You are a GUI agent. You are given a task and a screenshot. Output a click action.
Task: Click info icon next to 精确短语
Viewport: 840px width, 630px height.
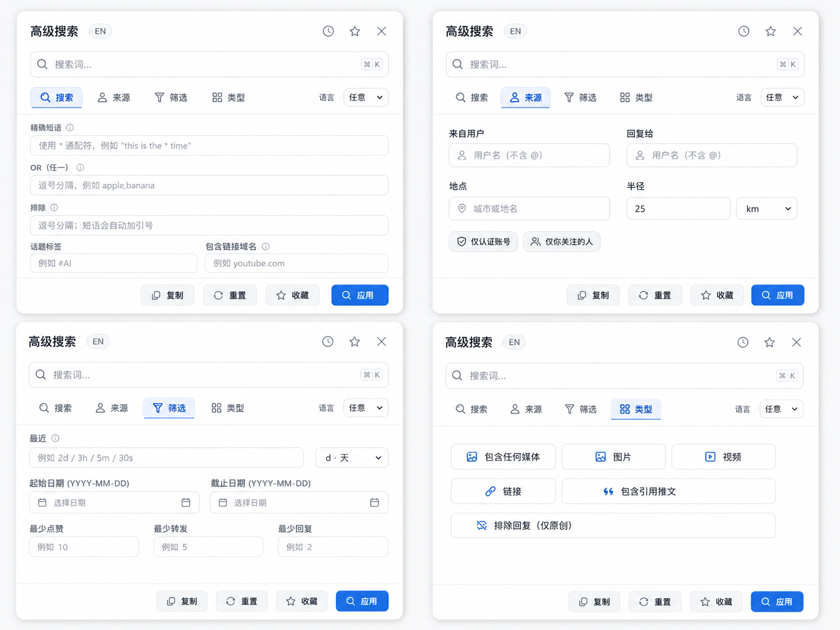[x=70, y=128]
